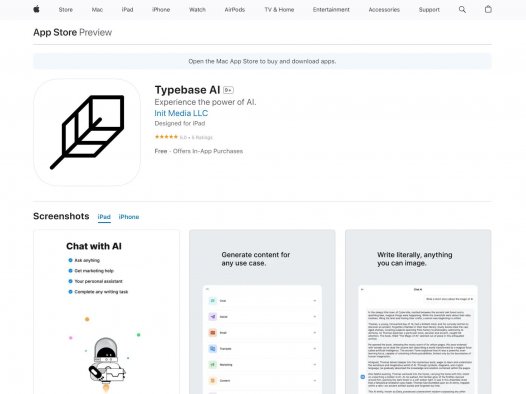This screenshot has height=394, width=526.
Task: Click the 6 Ratings count text
Action: click(202, 137)
